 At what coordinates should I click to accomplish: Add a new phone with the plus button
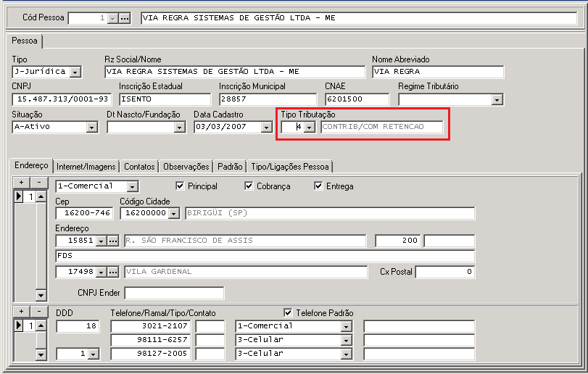pos(21,312)
